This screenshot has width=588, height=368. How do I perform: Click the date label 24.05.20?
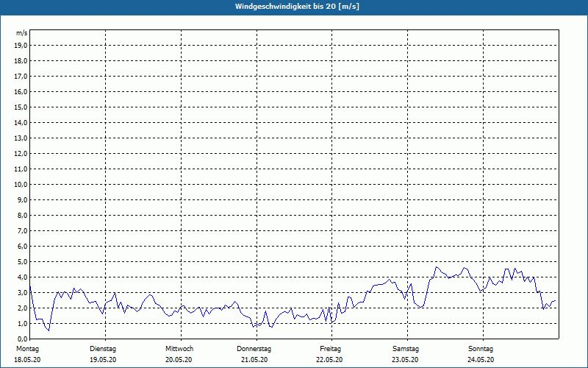tap(481, 360)
